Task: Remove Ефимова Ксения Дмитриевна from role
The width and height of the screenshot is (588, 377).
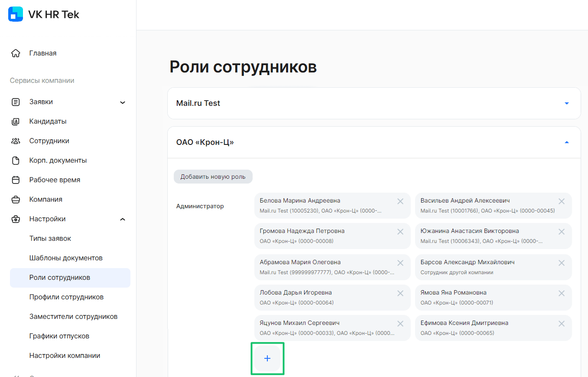Action: (562, 324)
